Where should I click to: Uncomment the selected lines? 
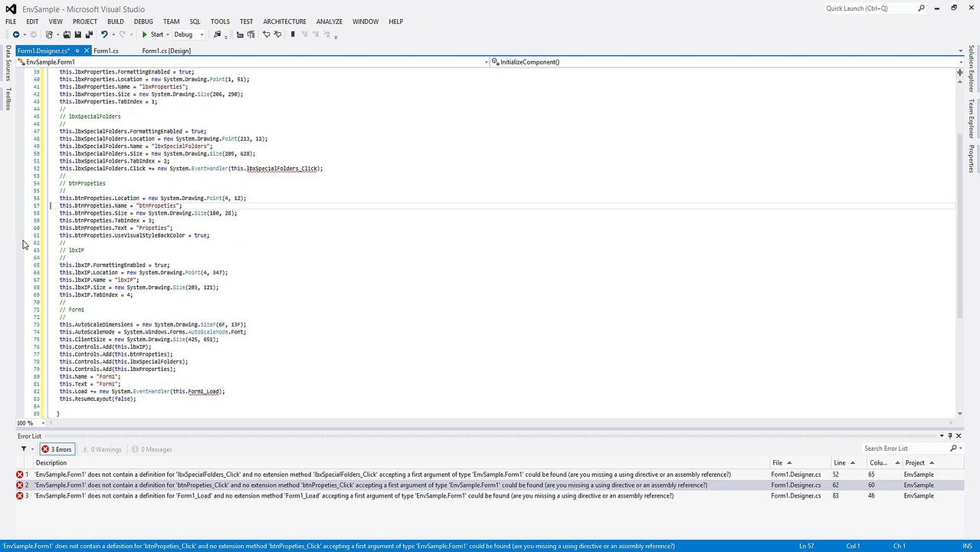click(277, 34)
